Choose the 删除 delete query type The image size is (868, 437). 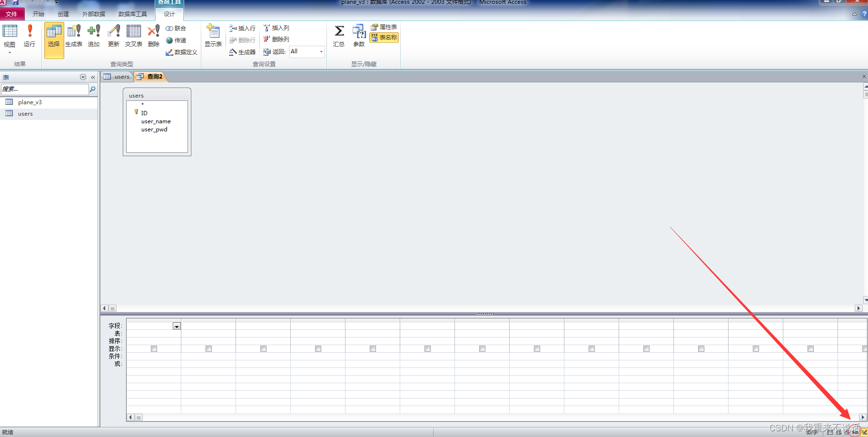pyautogui.click(x=154, y=36)
